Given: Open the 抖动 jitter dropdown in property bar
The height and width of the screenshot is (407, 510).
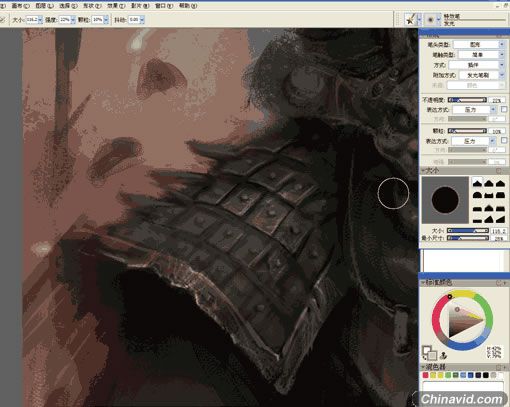Looking at the screenshot, I should click(142, 20).
